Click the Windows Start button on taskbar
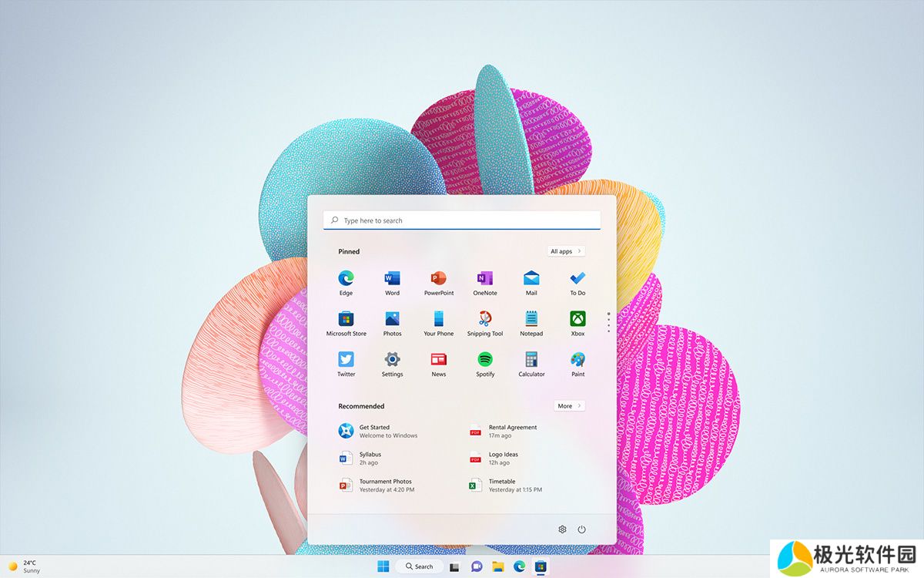The width and height of the screenshot is (924, 578). click(383, 566)
